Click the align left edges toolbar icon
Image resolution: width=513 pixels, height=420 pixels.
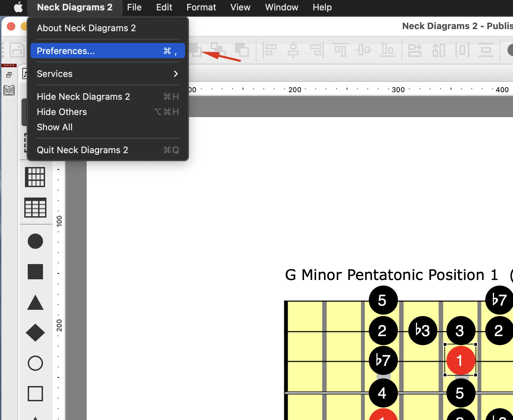pos(269,50)
